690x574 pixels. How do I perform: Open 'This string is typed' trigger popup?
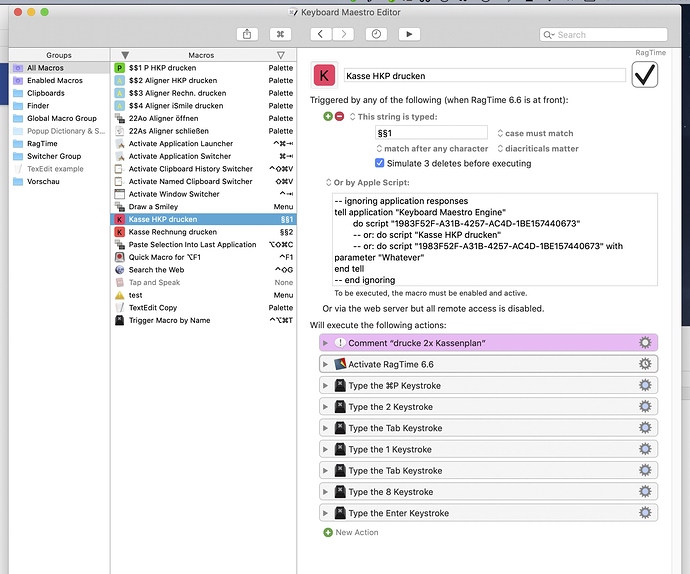click(393, 117)
